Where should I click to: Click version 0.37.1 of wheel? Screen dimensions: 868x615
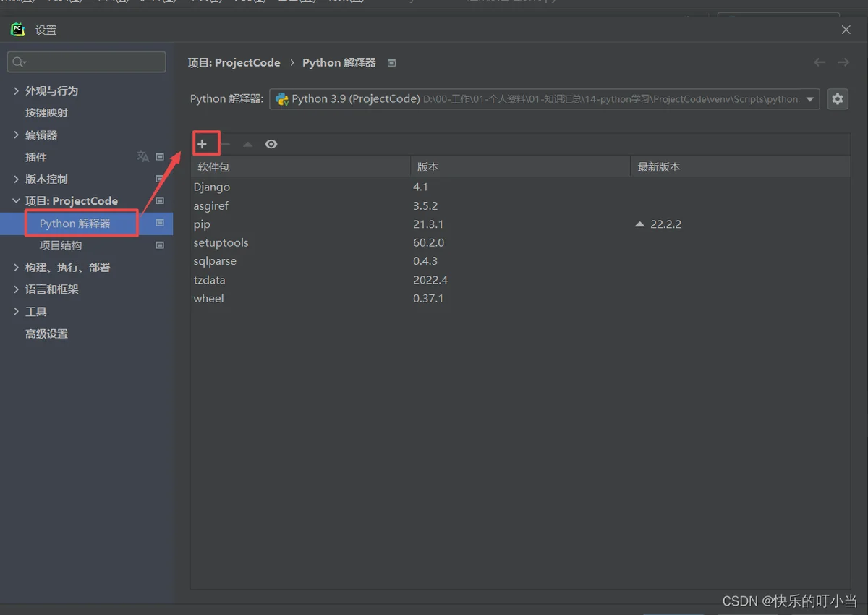[x=428, y=298]
